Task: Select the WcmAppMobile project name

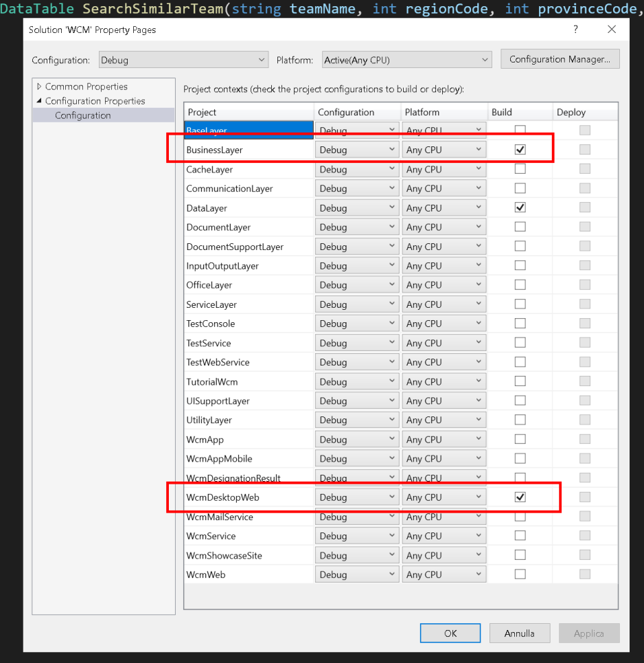Action: (x=219, y=459)
